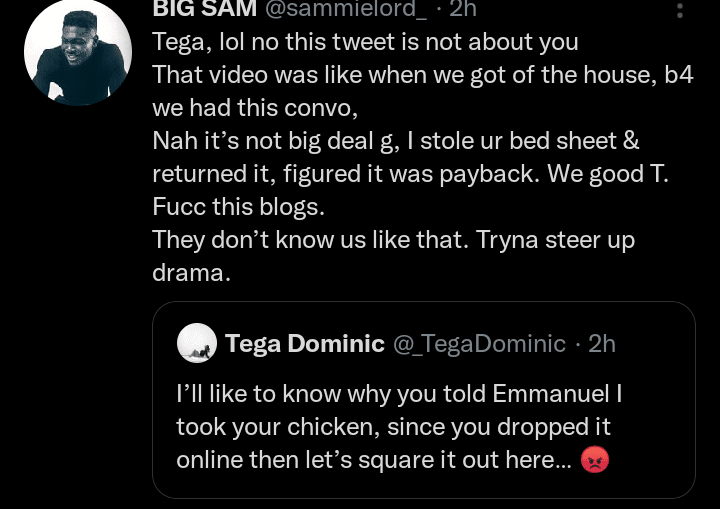The width and height of the screenshot is (720, 509).
Task: Click the "Nah it's not big deal g" line
Action: pos(395,141)
